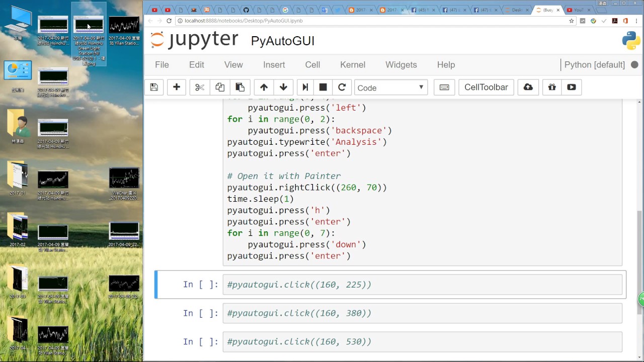Screen dimensions: 644x362
Task: Move the selected cell down
Action: (x=283, y=87)
